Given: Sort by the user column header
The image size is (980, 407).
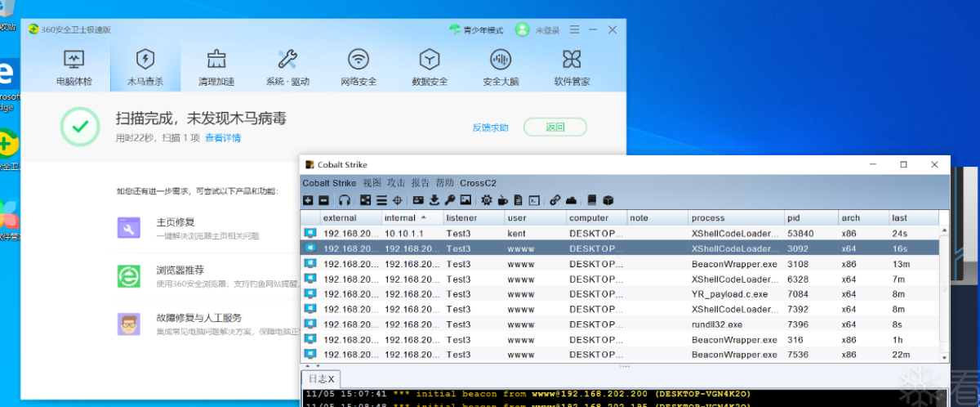Looking at the screenshot, I should pyautogui.click(x=535, y=218).
